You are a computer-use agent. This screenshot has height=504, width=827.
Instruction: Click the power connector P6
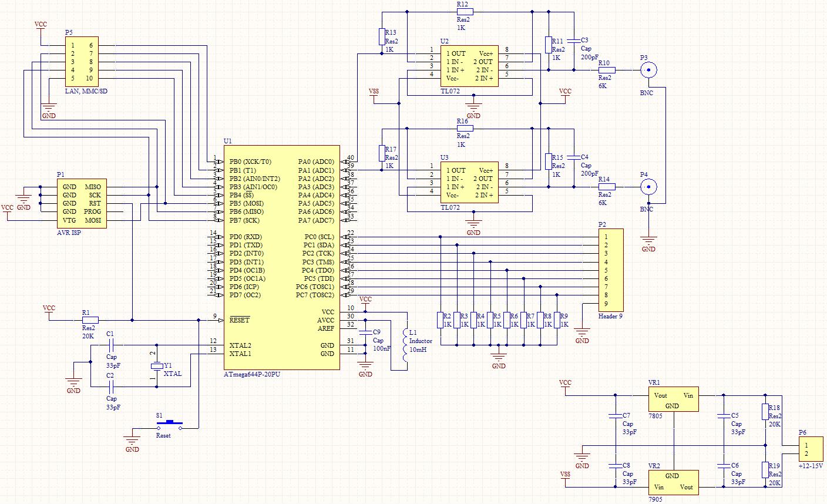click(811, 449)
